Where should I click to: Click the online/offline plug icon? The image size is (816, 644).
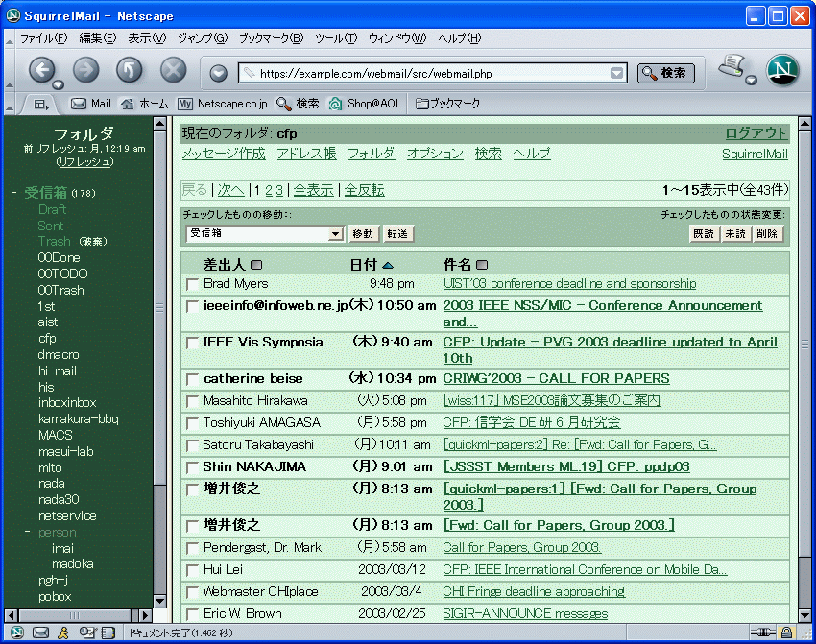coord(763,632)
